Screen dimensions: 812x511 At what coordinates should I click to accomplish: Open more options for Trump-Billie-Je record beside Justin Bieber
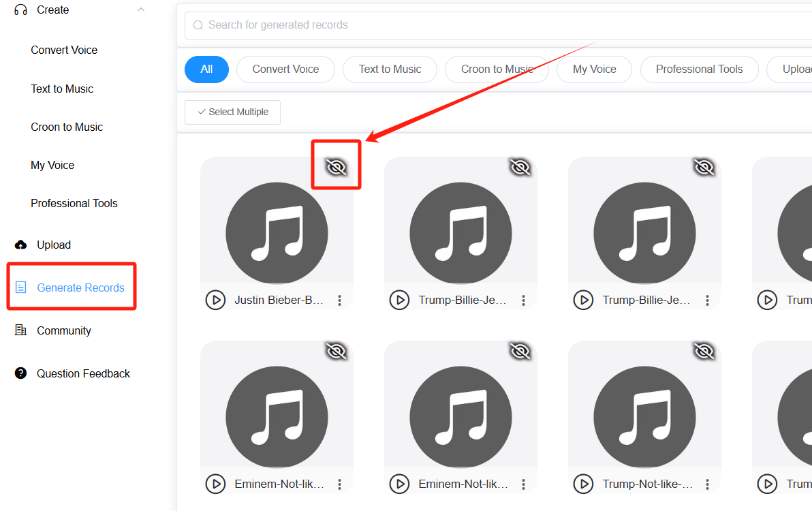point(524,300)
